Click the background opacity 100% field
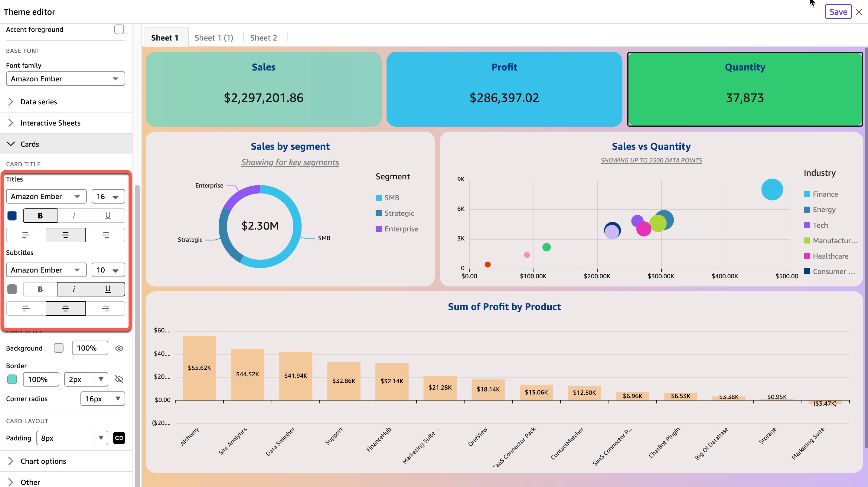 pos(90,348)
